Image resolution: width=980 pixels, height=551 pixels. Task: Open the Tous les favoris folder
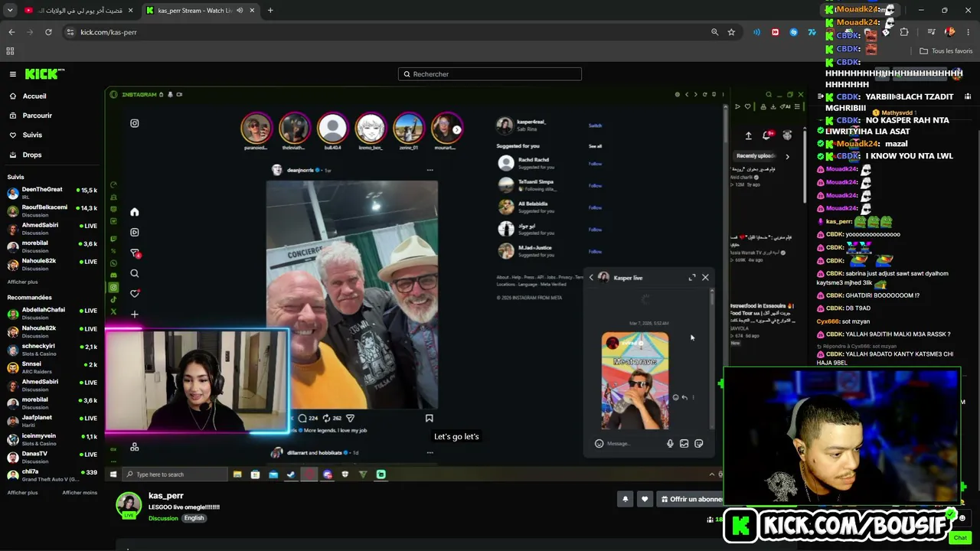point(946,51)
